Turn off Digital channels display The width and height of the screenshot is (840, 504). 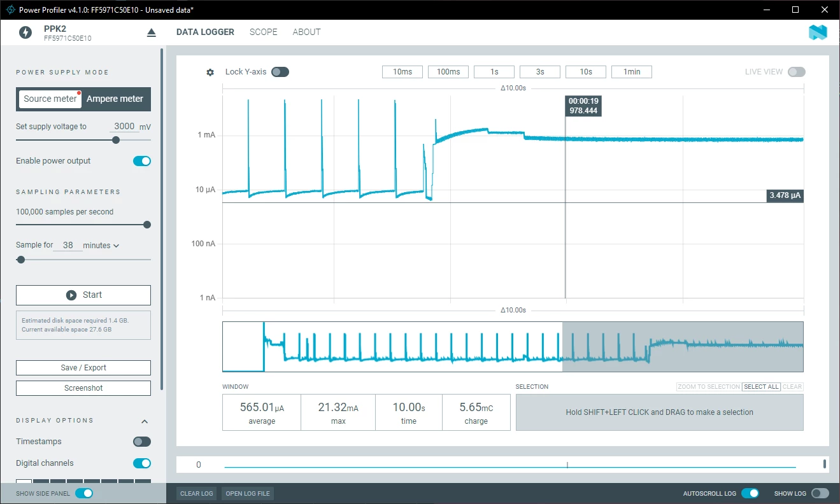click(142, 463)
